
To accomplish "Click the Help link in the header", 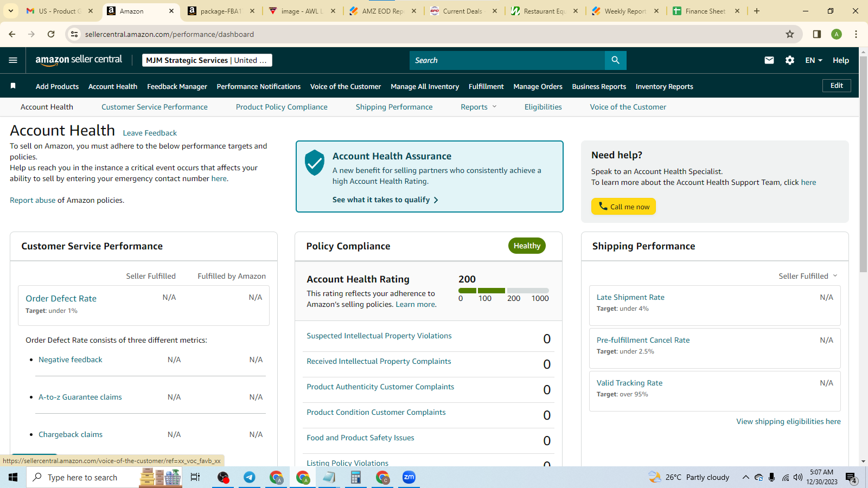I will (x=841, y=60).
